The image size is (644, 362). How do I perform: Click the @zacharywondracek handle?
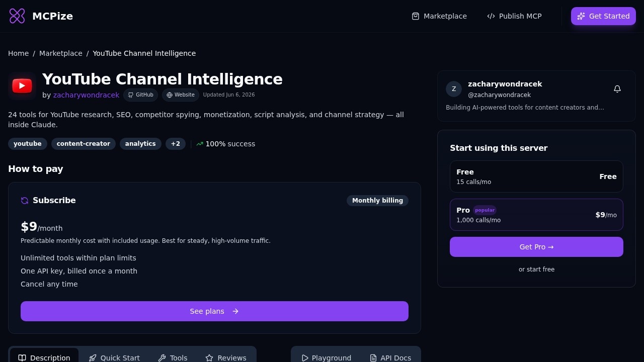(499, 95)
